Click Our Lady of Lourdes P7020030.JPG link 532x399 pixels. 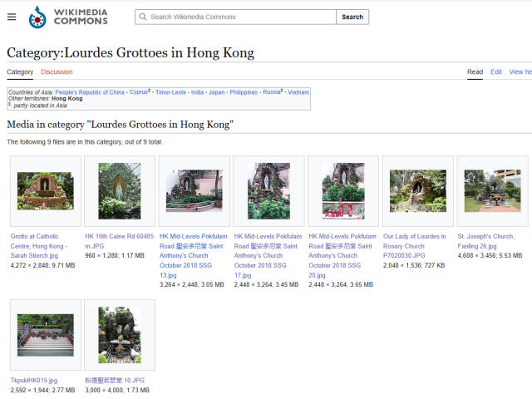coord(414,246)
